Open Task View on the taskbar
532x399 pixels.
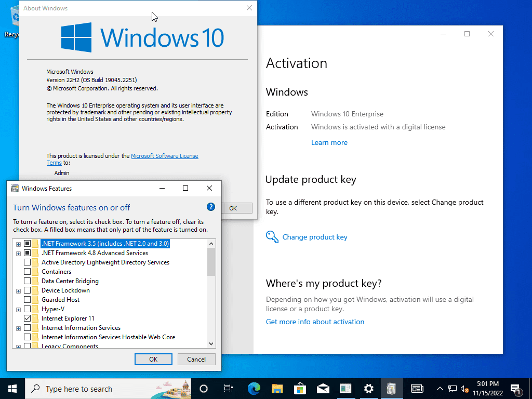(229, 389)
